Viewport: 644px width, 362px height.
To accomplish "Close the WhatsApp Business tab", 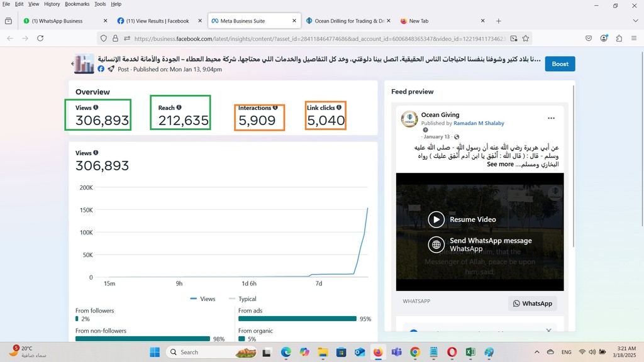I will pyautogui.click(x=105, y=21).
